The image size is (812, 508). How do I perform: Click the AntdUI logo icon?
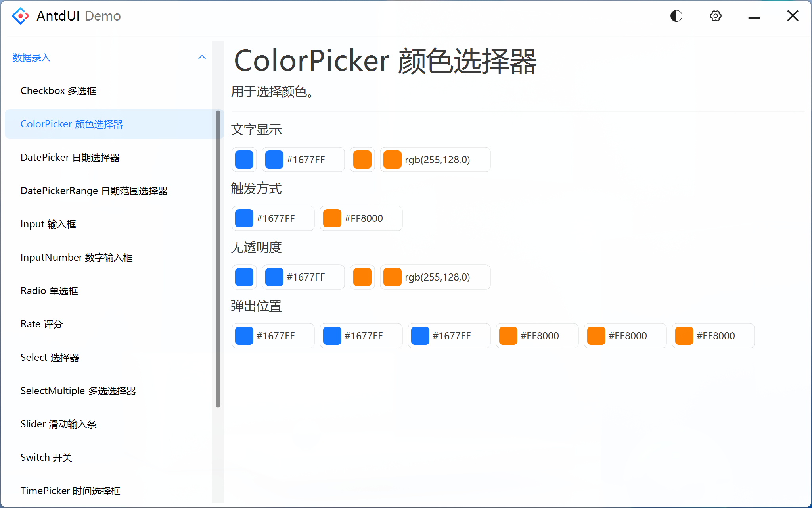pyautogui.click(x=20, y=16)
